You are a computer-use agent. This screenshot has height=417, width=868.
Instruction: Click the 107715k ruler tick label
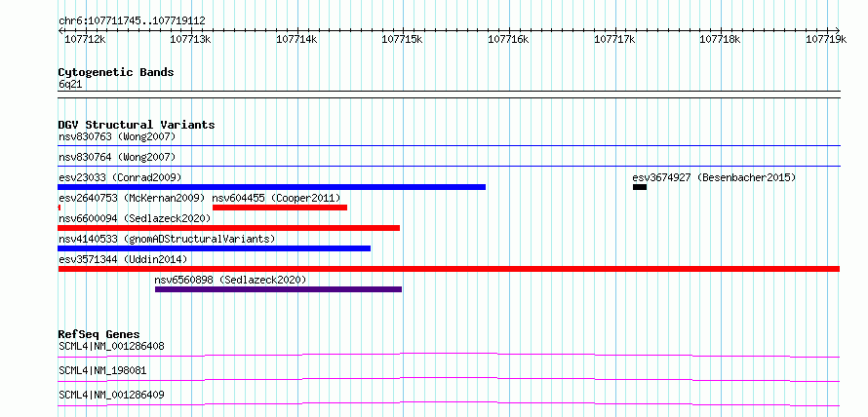403,39
